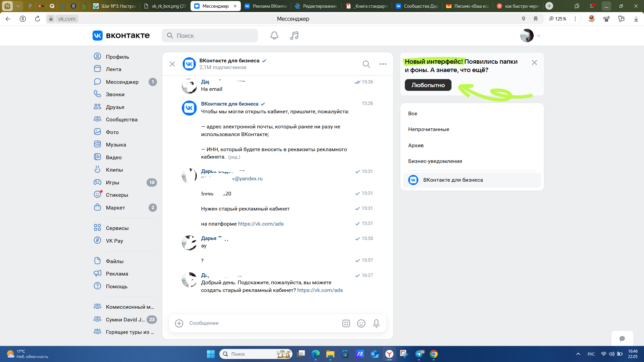Click the VKontakte logo
The height and width of the screenshot is (362, 644).
point(121,36)
